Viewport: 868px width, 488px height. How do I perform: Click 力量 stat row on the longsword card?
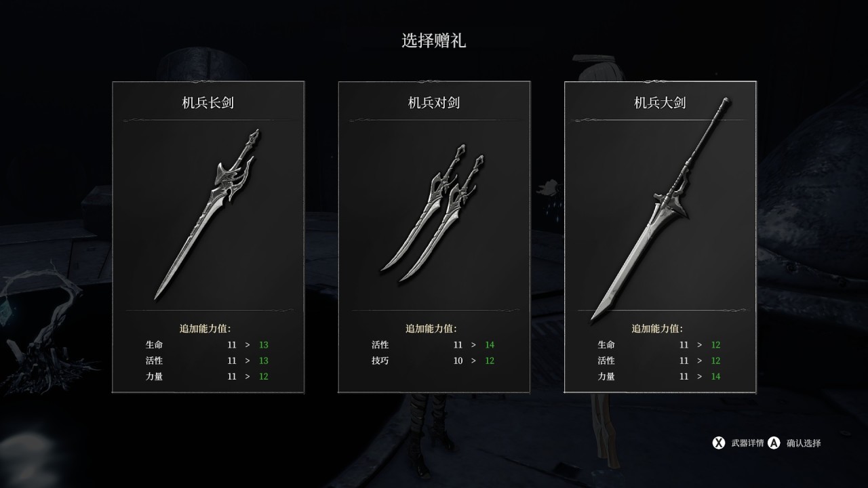(208, 376)
